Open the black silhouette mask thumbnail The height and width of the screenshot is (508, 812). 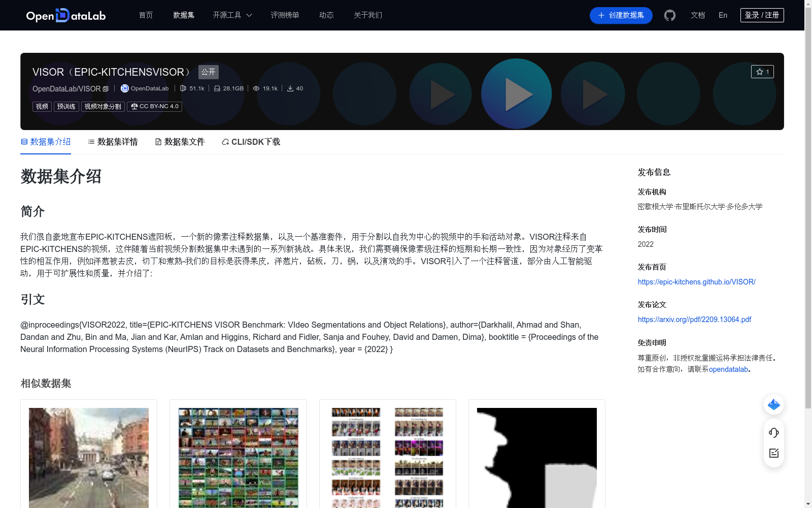click(537, 458)
